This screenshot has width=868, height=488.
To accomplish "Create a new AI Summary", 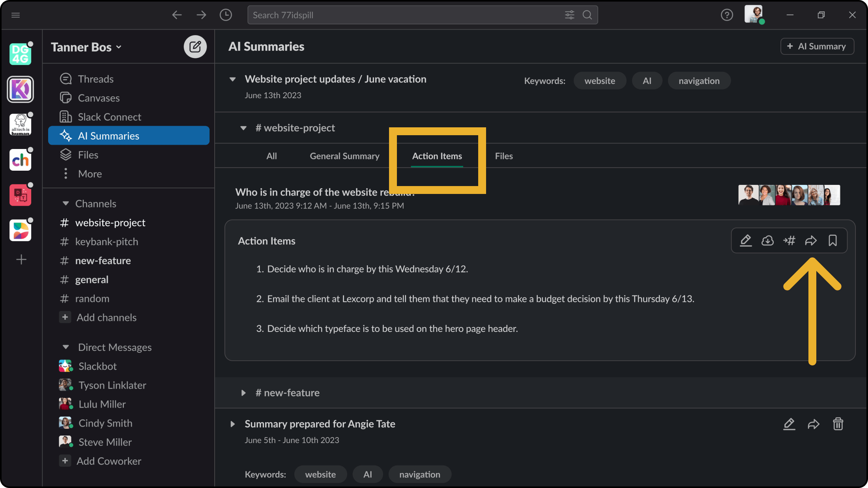I will (817, 47).
